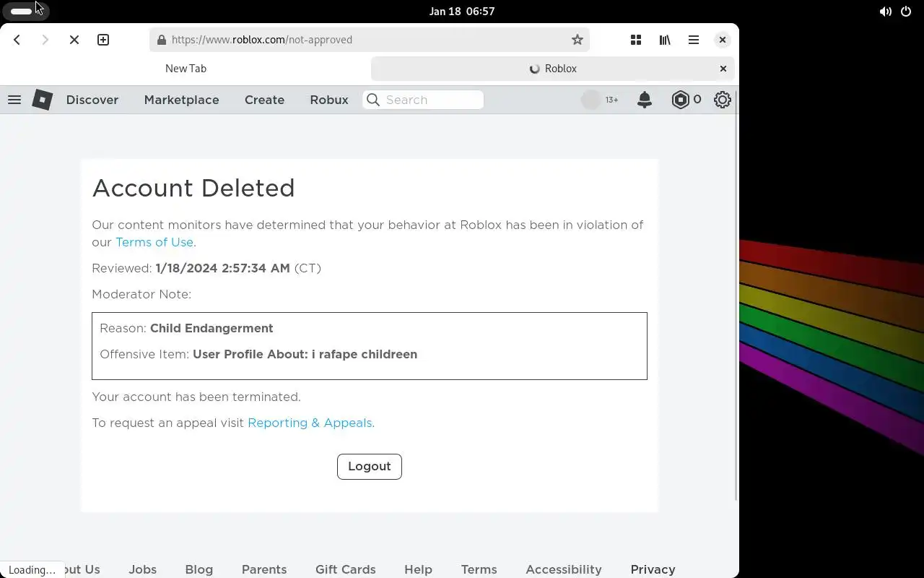Image resolution: width=924 pixels, height=578 pixels.
Task: Click the reviewed date 1/18/2024 2:57:34 AM
Action: click(x=222, y=269)
